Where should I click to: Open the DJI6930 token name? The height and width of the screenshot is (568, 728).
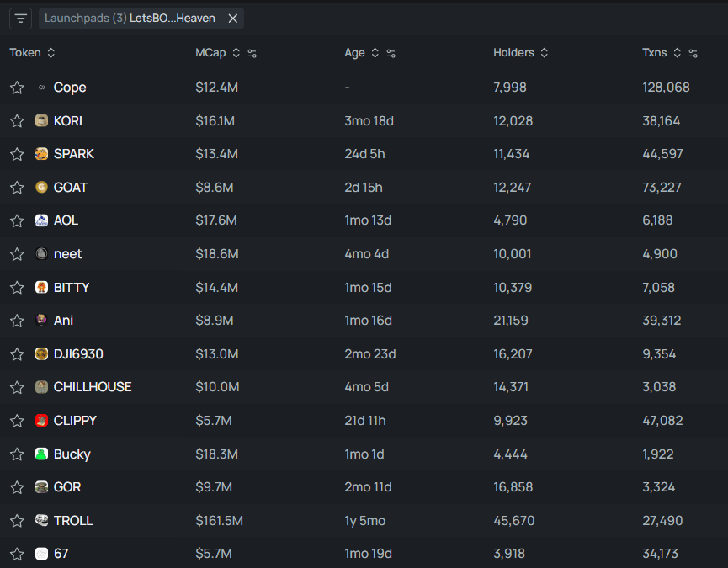[78, 354]
